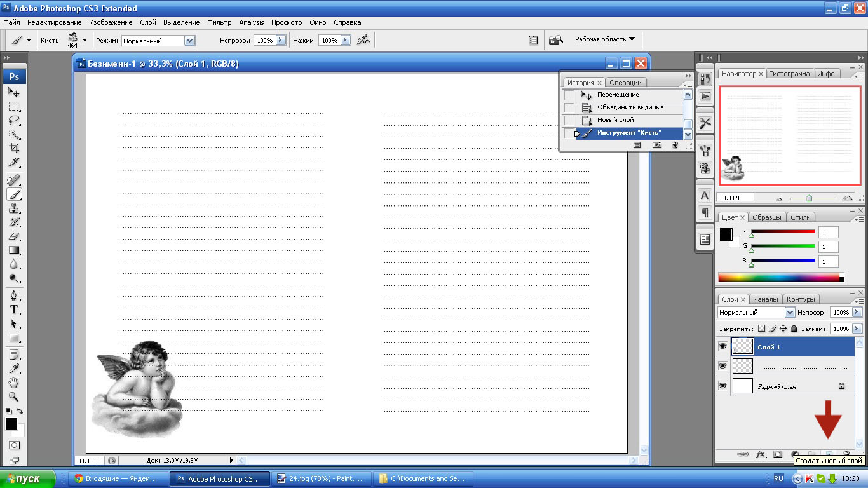This screenshot has width=868, height=488.
Task: Select the Move tool in toolbox
Action: 14,92
